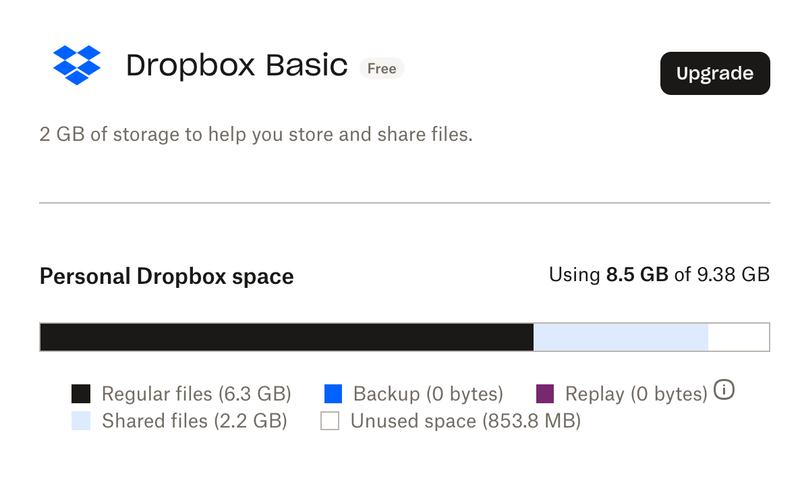Click the black segment of the storage bar

click(x=286, y=337)
